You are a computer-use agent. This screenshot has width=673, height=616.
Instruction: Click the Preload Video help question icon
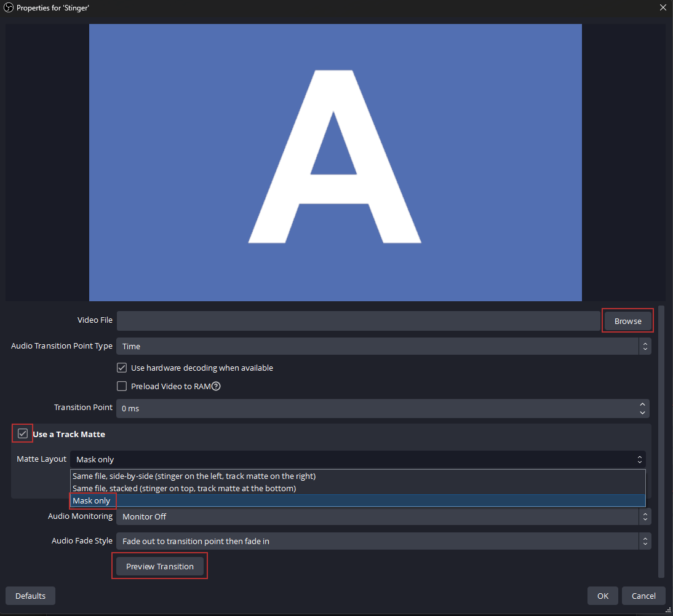[x=216, y=387]
